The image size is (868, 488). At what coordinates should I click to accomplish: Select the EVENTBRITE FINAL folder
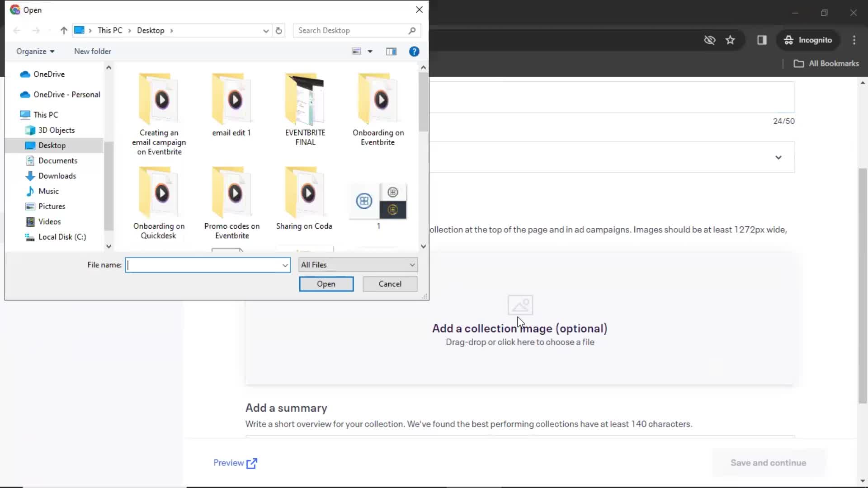(305, 109)
